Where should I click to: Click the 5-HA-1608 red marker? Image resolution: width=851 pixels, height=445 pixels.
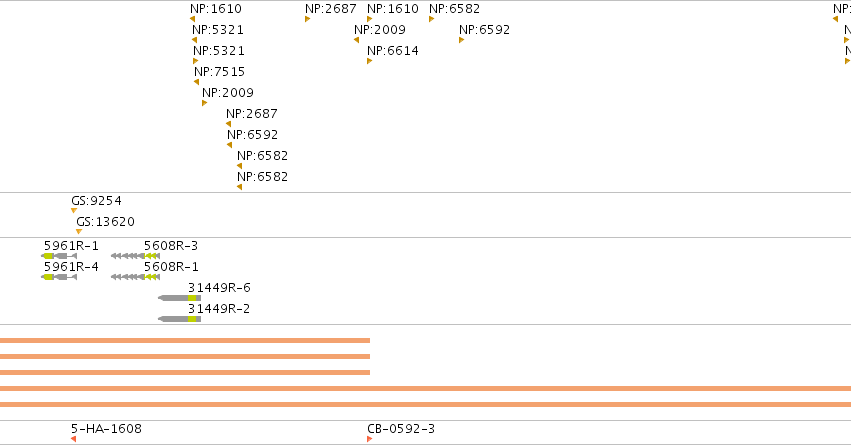click(74, 439)
